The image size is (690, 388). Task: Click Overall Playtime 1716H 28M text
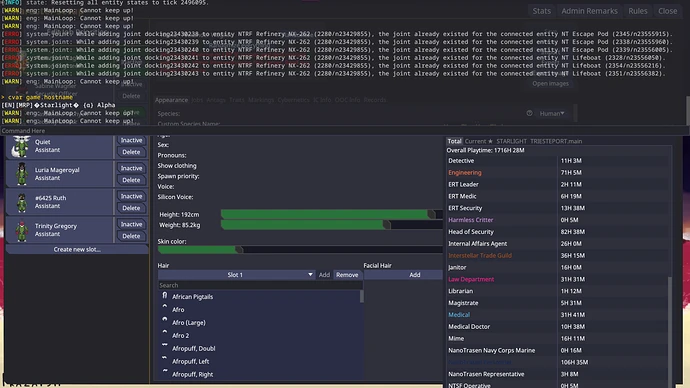point(485,150)
